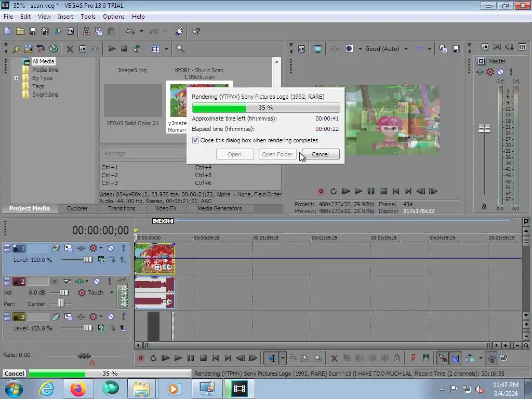Click the Insert Marker icon on timeline toolbar
The height and width of the screenshot is (399, 532).
413,358
